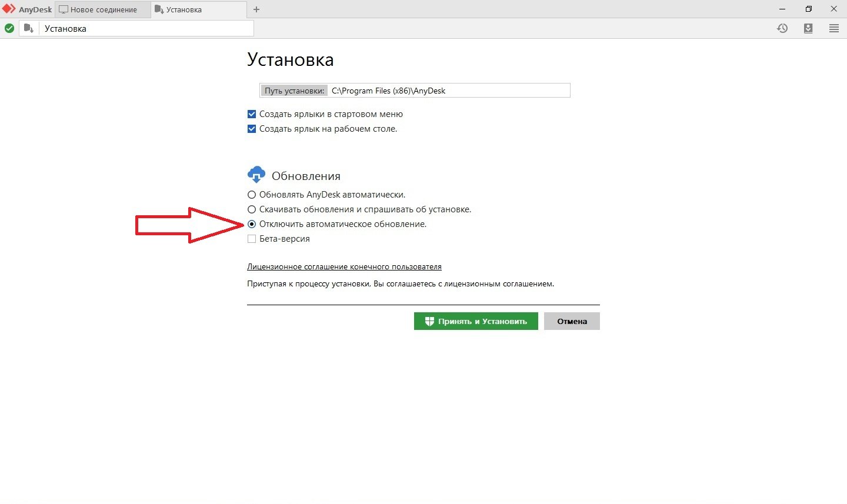Screen dimensions: 847x504
Task: Click the install download icon in toolbar
Action: coord(808,28)
